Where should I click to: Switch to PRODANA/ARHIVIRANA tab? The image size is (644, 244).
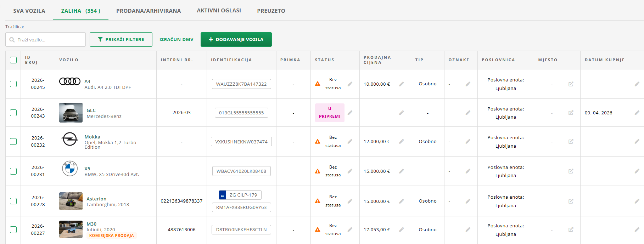[149, 11]
